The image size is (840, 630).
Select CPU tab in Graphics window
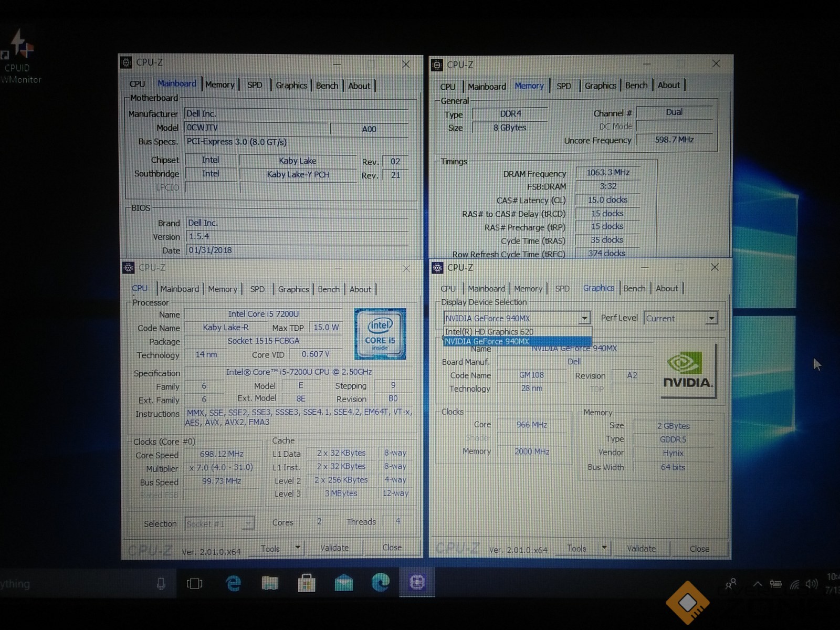pyautogui.click(x=448, y=289)
